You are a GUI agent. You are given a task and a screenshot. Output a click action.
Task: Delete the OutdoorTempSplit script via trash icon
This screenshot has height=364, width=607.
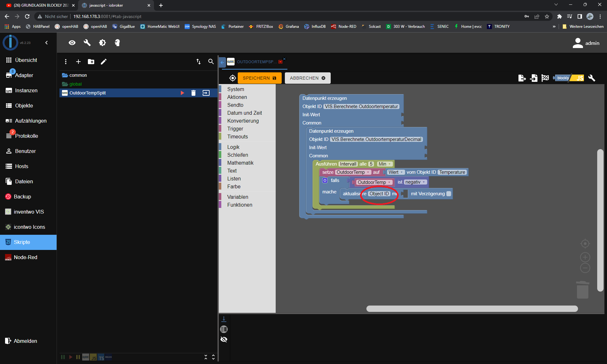pos(193,93)
